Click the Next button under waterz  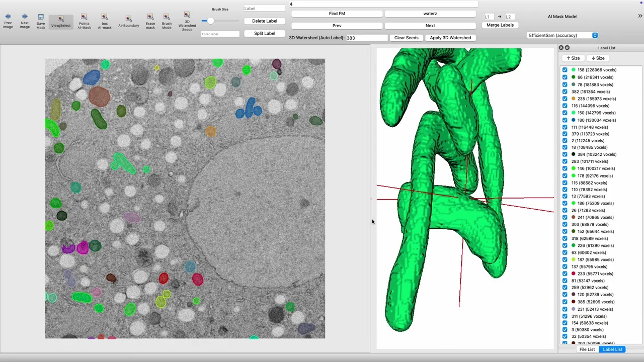click(x=430, y=26)
